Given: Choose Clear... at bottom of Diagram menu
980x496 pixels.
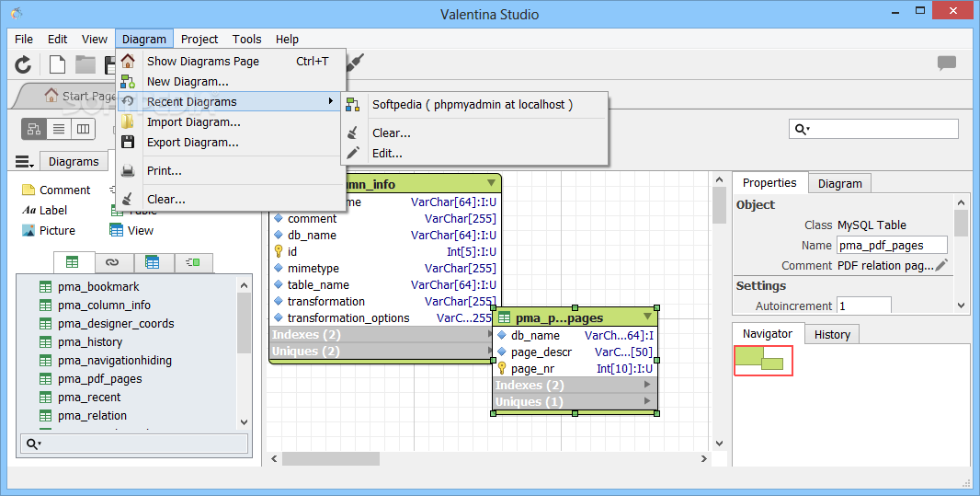Looking at the screenshot, I should [x=232, y=200].
